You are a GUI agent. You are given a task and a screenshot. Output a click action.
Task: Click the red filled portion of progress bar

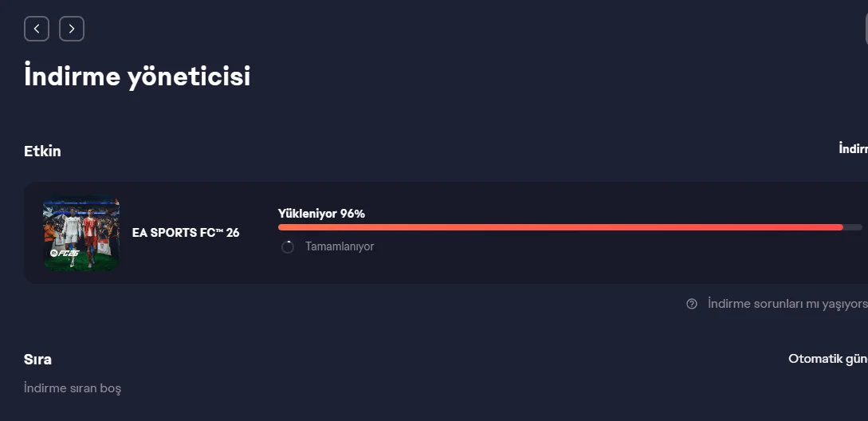coord(558,227)
